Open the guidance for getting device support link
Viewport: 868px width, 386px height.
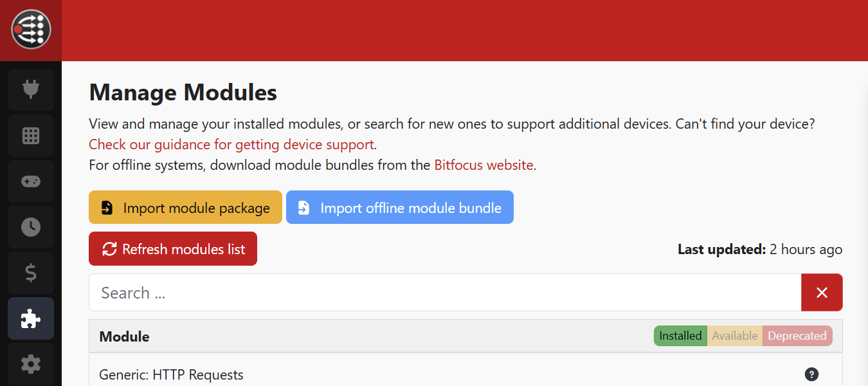[231, 144]
